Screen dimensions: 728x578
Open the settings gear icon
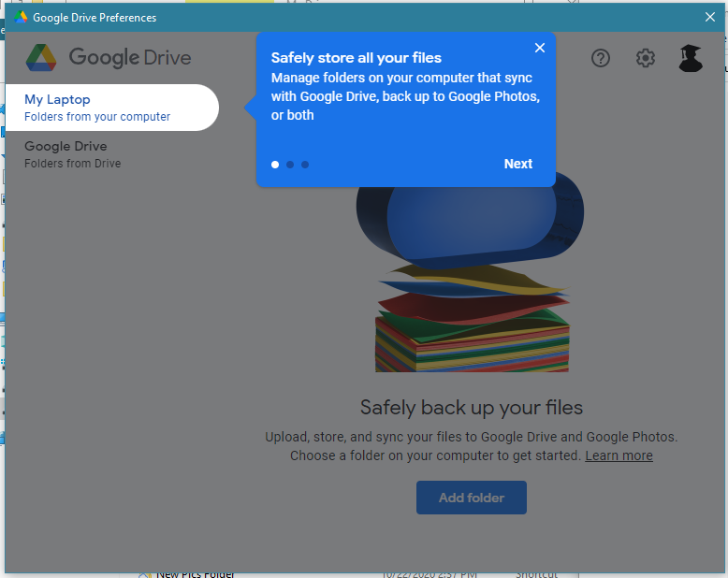point(646,58)
